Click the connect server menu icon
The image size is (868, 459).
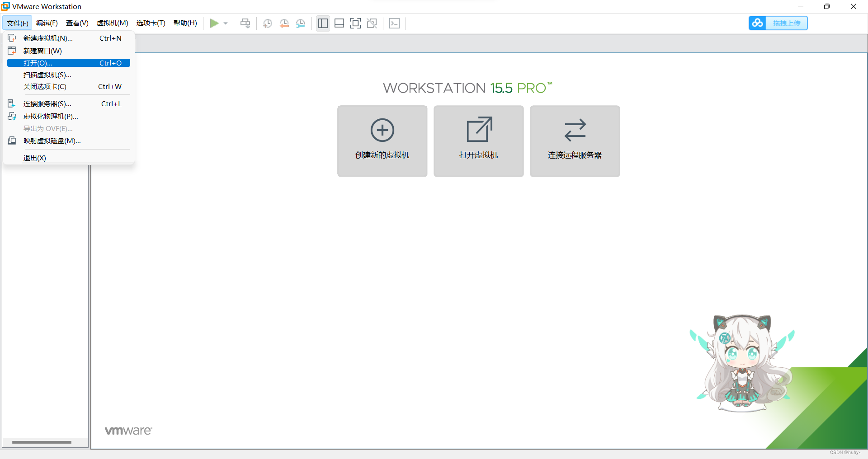[12, 103]
